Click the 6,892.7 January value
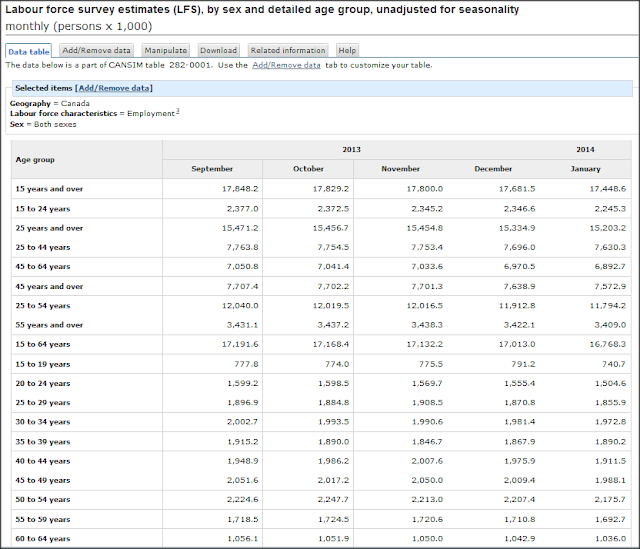 (610, 267)
